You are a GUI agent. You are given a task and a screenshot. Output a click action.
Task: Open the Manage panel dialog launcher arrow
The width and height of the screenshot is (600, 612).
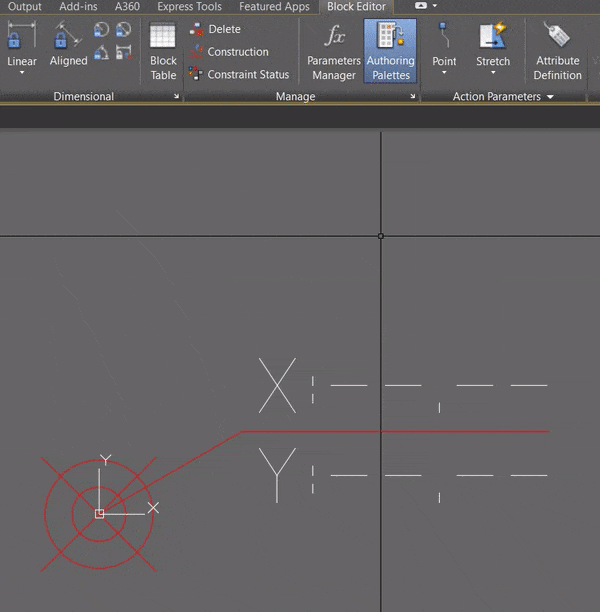pyautogui.click(x=413, y=96)
